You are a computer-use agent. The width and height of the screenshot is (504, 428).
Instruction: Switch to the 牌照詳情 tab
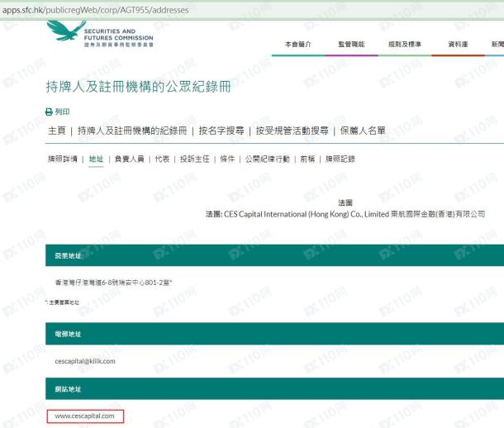click(63, 159)
